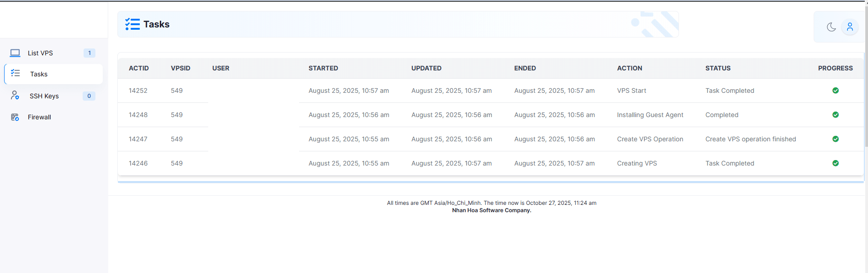Click the Firewall icon in sidebar
The height and width of the screenshot is (273, 868).
[x=15, y=117]
